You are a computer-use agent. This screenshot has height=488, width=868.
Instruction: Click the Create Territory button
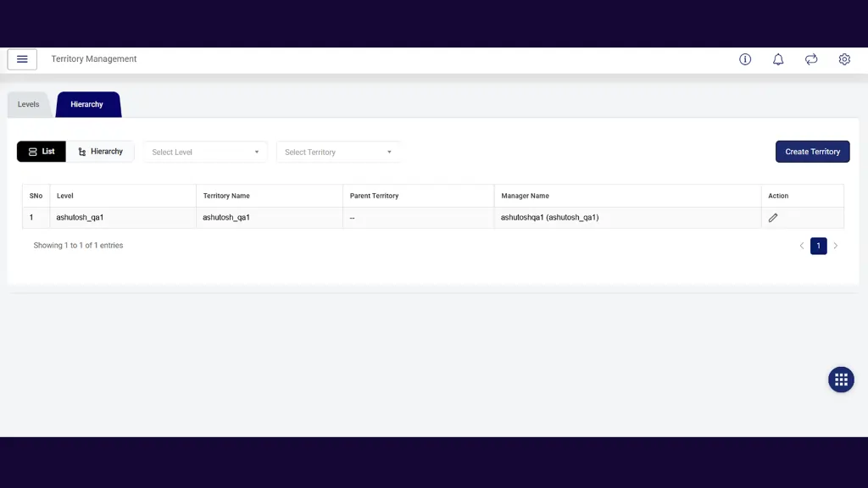point(812,152)
